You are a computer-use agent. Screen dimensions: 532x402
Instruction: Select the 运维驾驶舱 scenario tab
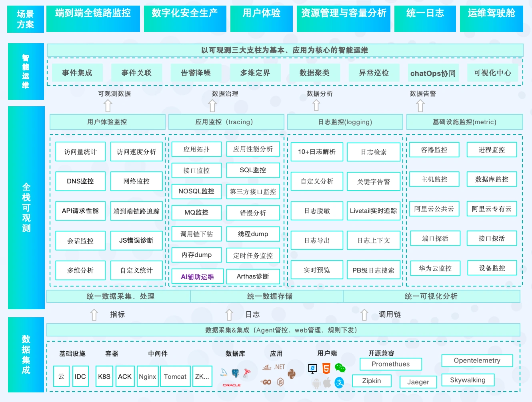point(492,19)
